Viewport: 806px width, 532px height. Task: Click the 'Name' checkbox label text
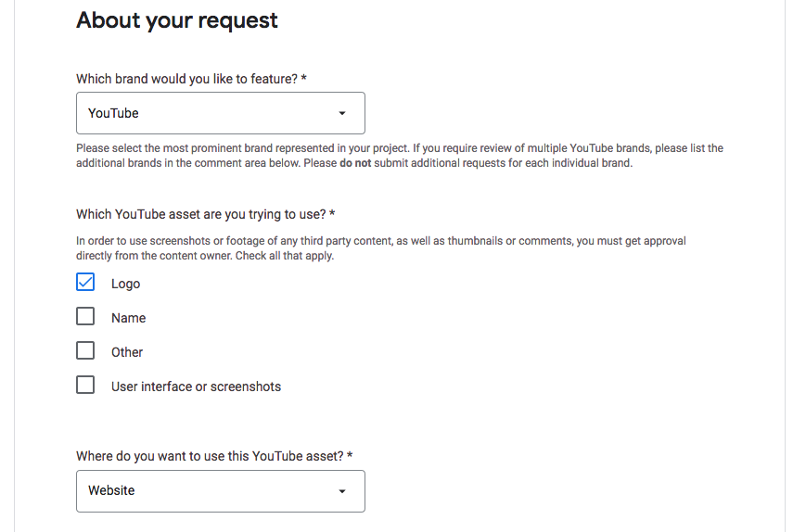pos(129,319)
